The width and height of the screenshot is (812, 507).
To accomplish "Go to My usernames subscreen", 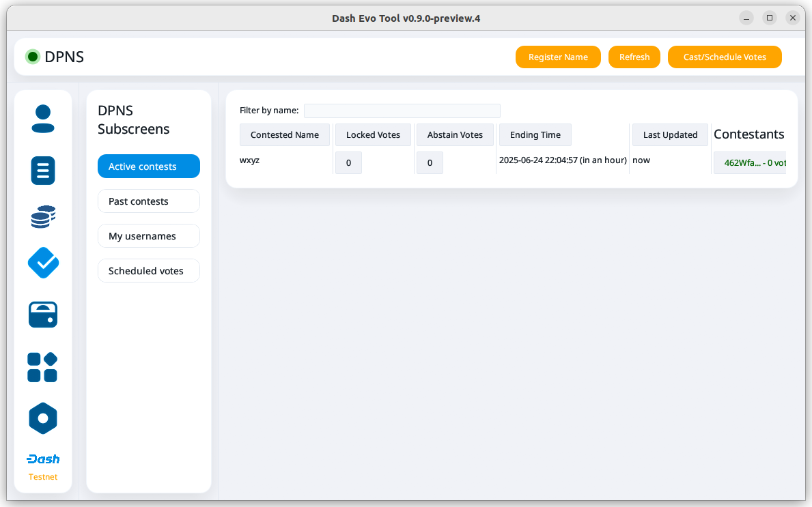I will (x=148, y=236).
